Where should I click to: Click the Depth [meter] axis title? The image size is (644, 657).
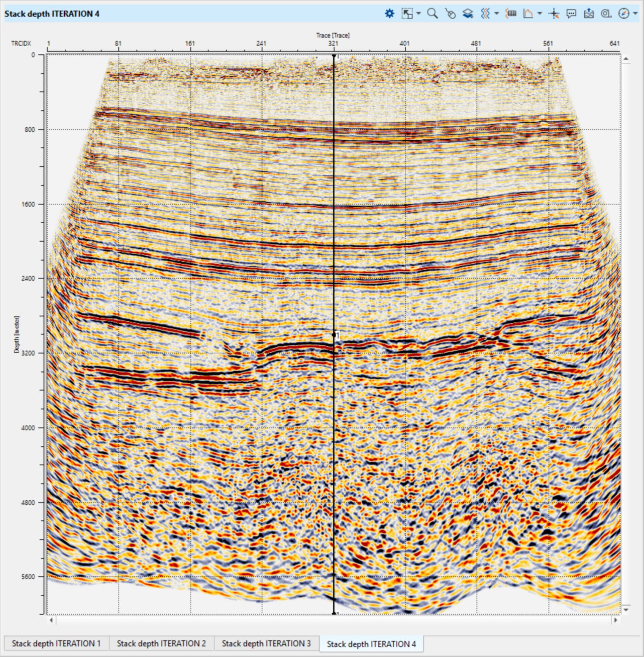[17, 335]
